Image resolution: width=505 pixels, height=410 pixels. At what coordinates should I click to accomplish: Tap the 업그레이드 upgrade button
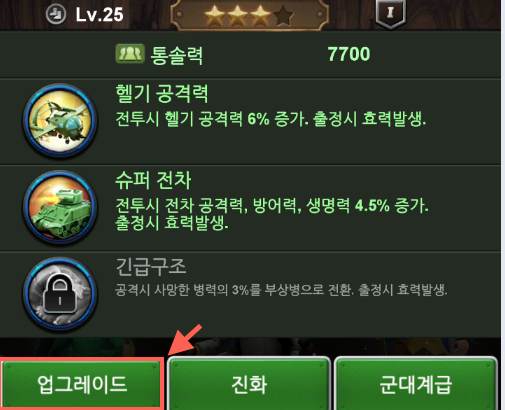click(x=82, y=384)
